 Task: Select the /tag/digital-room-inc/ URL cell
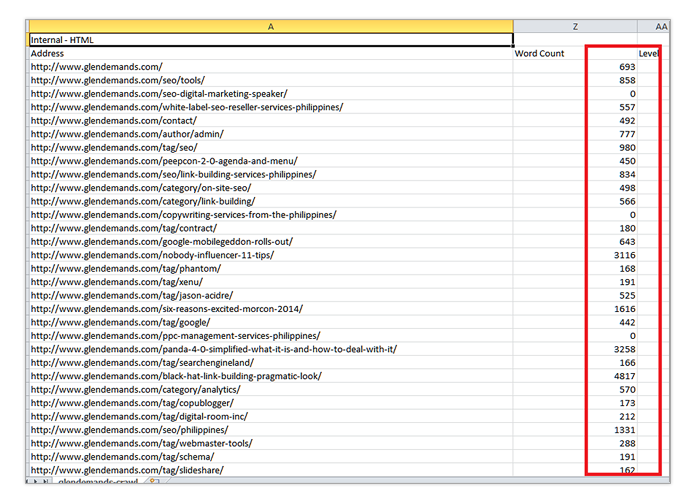pos(271,417)
